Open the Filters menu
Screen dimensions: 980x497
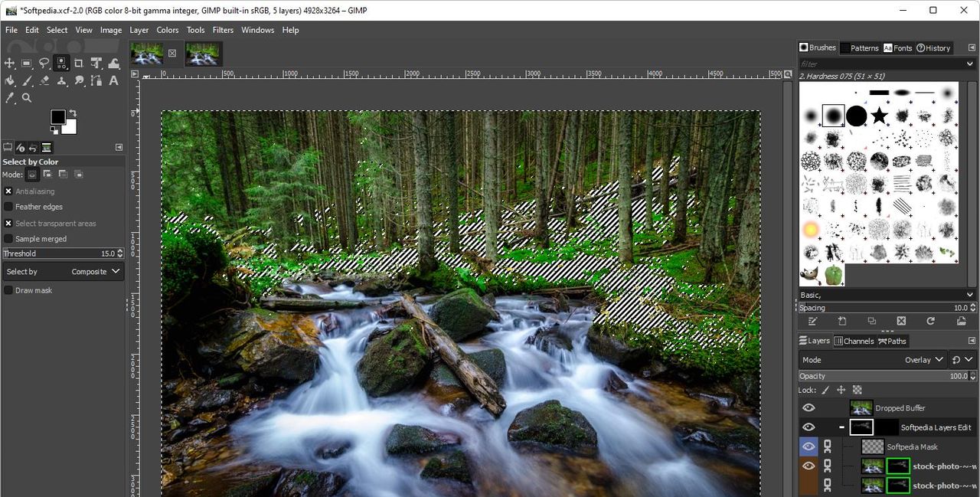click(223, 30)
